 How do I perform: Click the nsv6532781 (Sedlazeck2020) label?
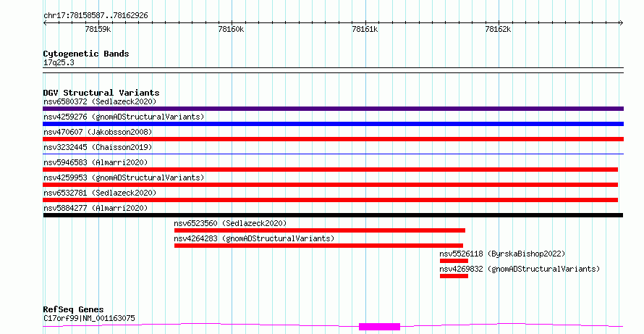click(x=100, y=193)
